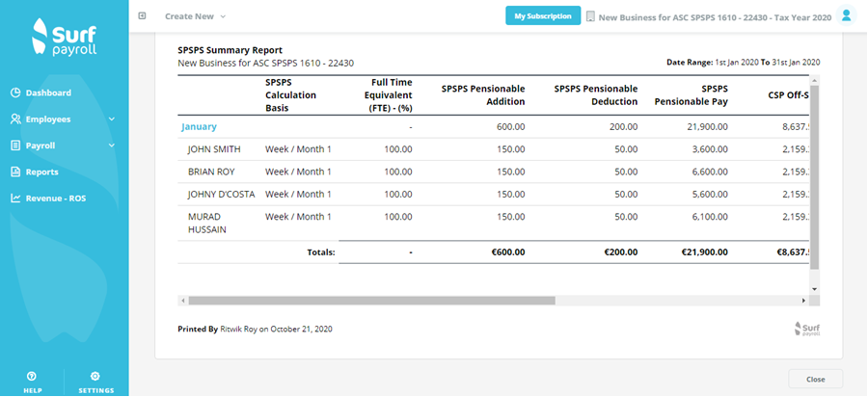Open the Create New dropdown
The image size is (868, 397).
point(196,16)
